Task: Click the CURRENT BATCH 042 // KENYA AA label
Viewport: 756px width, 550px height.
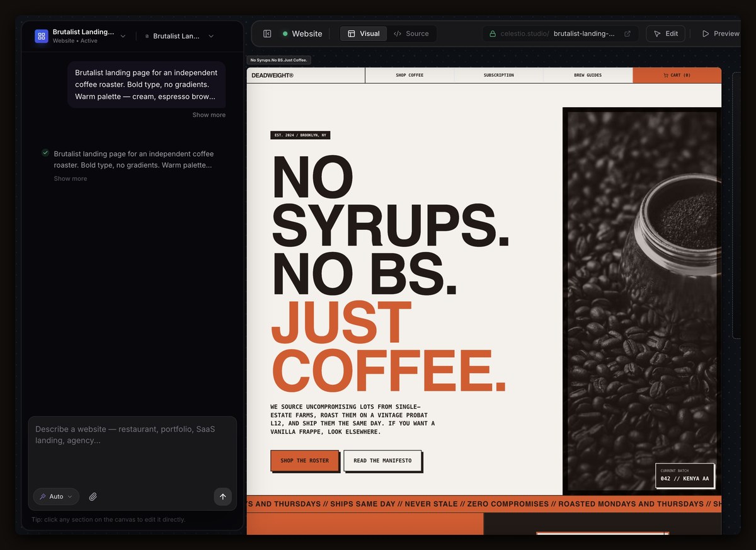Action: 685,476
